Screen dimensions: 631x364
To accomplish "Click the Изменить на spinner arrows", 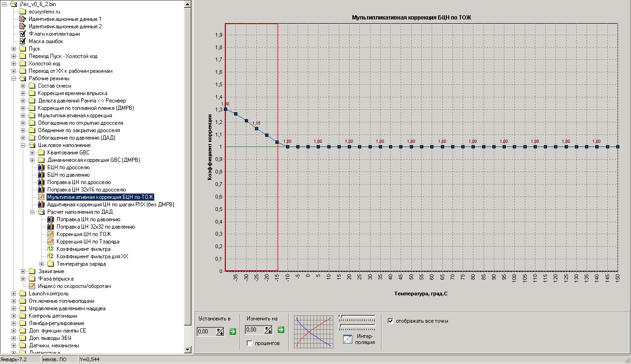I will pyautogui.click(x=268, y=330).
